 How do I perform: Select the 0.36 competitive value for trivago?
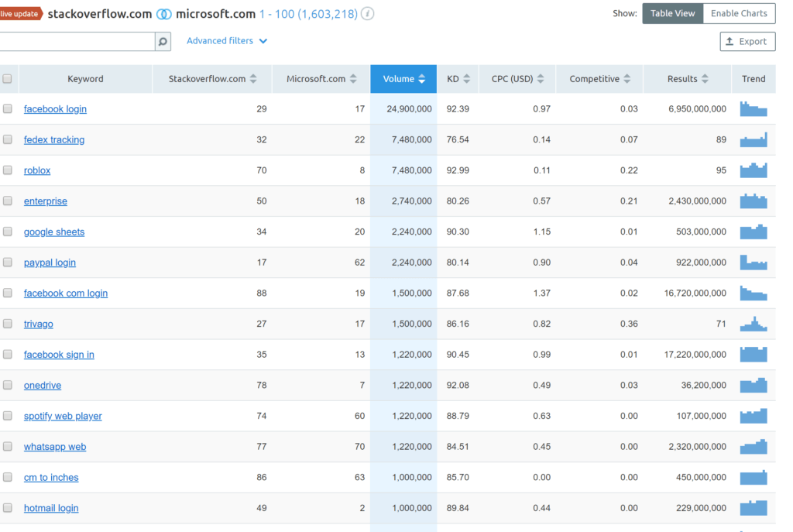point(629,324)
